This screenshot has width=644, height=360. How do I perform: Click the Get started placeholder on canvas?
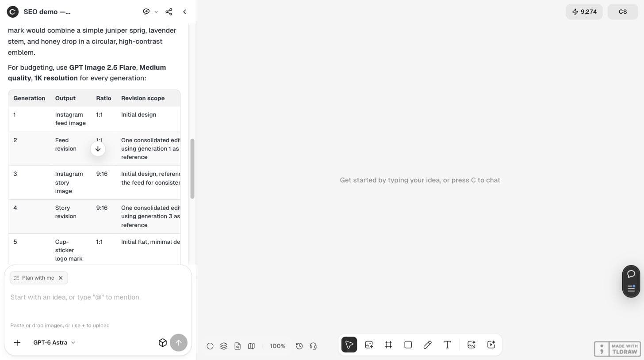420,180
